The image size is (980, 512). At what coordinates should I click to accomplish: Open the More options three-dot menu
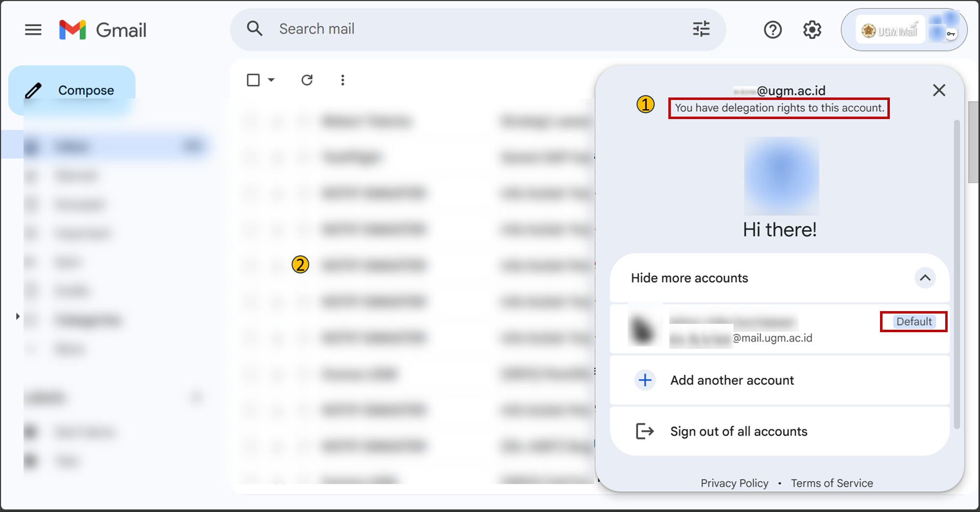pos(343,80)
